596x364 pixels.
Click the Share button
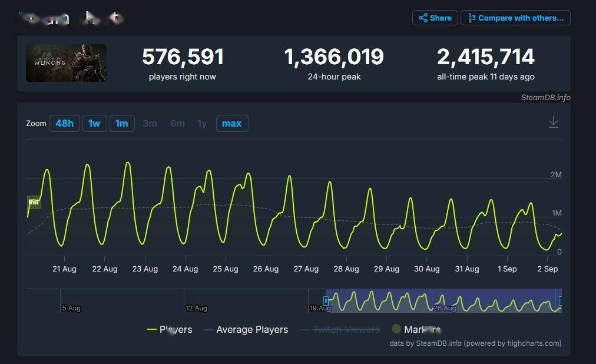click(x=435, y=18)
